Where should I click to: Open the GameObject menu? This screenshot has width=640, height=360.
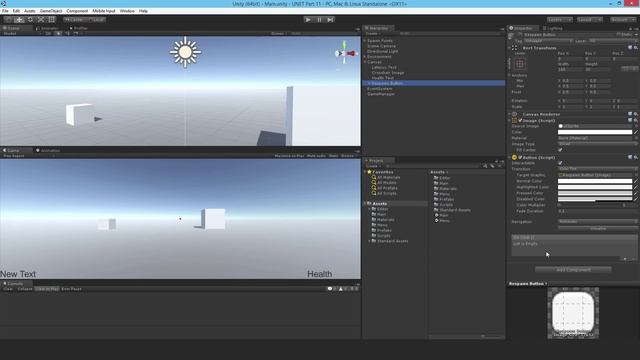pos(51,11)
